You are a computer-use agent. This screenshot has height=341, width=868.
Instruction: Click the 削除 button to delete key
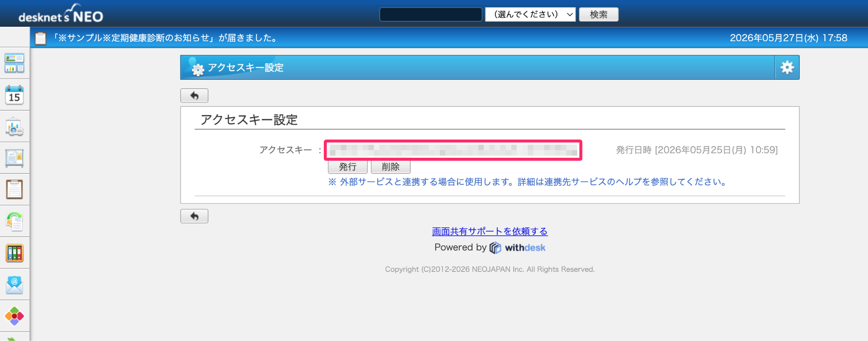point(390,167)
